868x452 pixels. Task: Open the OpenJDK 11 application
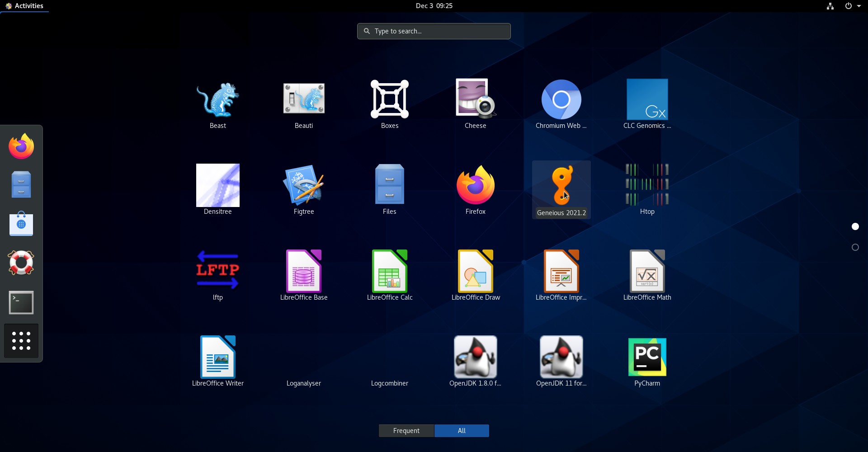[561, 362]
